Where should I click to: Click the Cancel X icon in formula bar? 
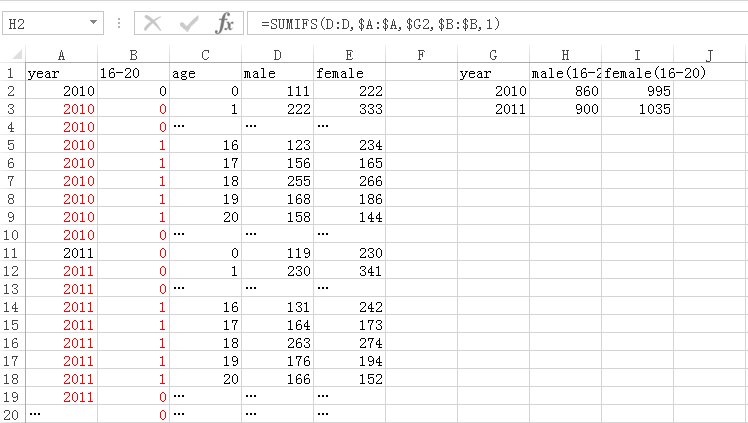pos(153,22)
